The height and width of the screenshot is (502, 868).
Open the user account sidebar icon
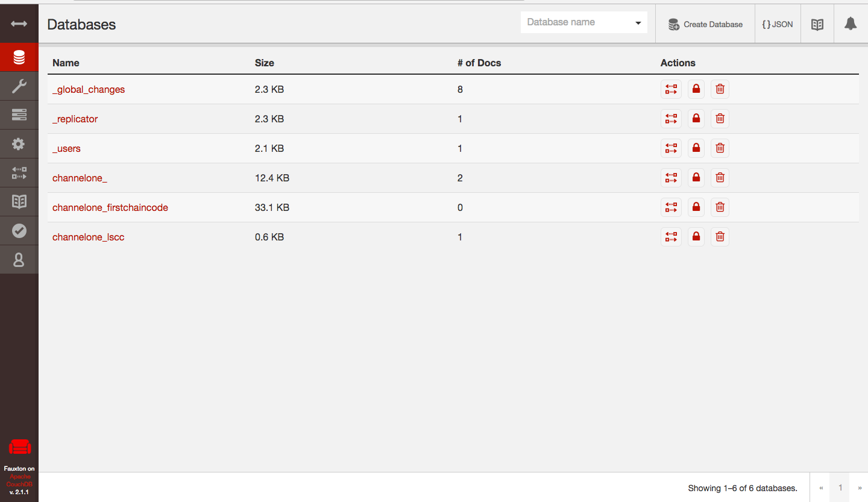[19, 260]
